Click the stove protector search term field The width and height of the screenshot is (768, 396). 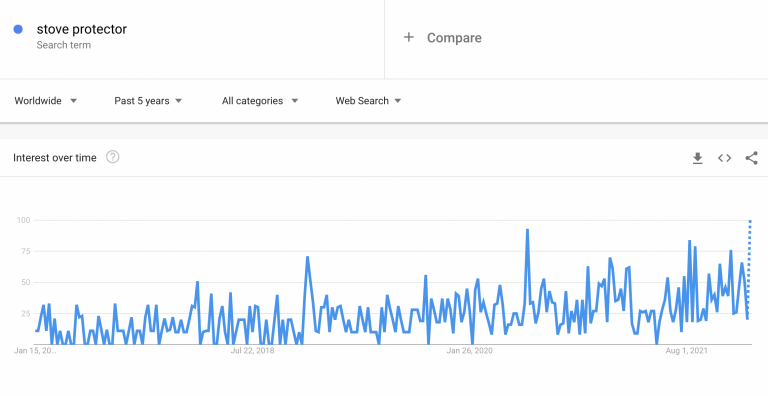[192, 37]
